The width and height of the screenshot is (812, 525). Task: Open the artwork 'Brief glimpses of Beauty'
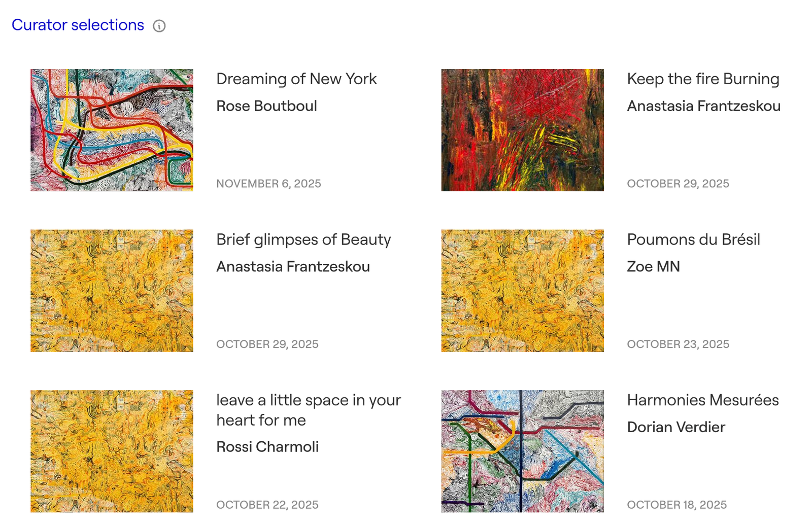click(x=303, y=240)
